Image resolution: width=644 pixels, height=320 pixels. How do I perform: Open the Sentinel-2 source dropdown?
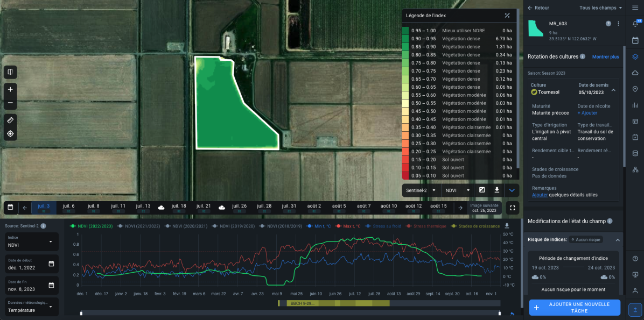click(x=421, y=190)
